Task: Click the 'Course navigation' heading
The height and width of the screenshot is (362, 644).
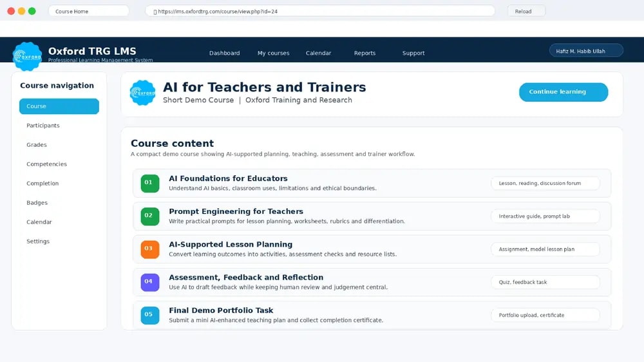Action: pyautogui.click(x=57, y=86)
